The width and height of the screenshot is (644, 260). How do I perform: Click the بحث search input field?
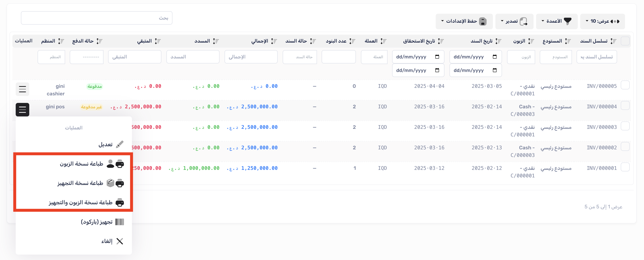[96, 18]
